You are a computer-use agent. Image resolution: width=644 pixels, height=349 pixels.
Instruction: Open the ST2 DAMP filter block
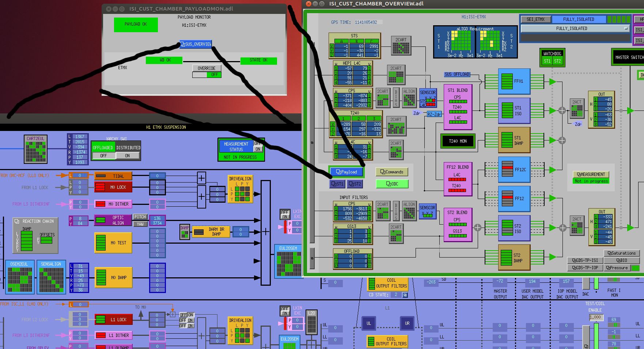514,258
